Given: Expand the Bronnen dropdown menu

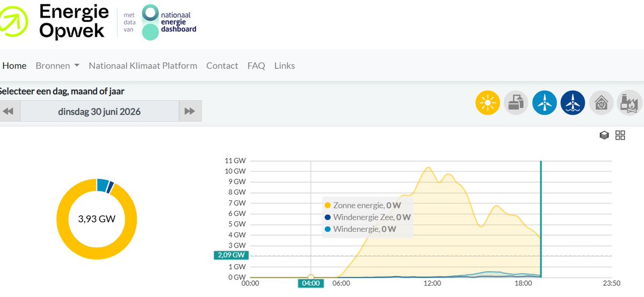Looking at the screenshot, I should pos(57,66).
